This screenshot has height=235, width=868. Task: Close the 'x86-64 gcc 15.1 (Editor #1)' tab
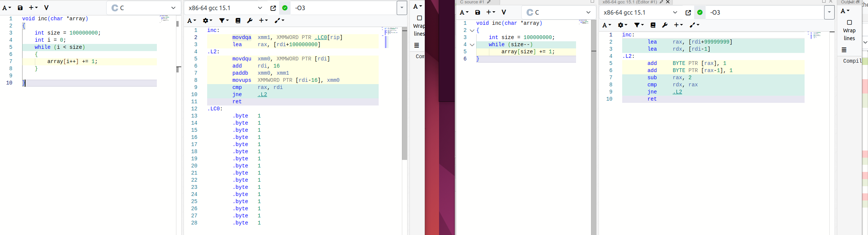[x=668, y=2]
